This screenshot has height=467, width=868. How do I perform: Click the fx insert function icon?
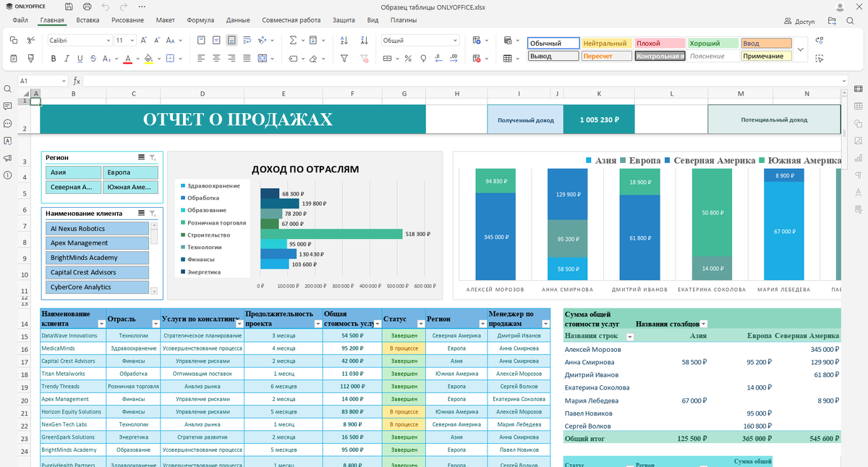click(77, 81)
